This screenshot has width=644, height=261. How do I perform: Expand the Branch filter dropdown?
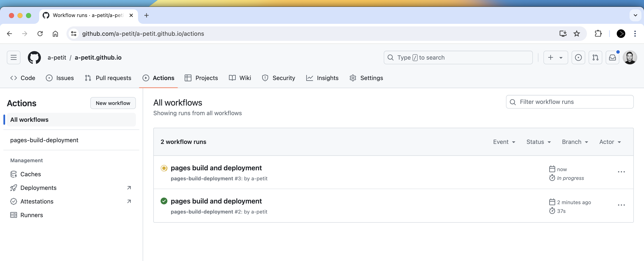pos(575,142)
